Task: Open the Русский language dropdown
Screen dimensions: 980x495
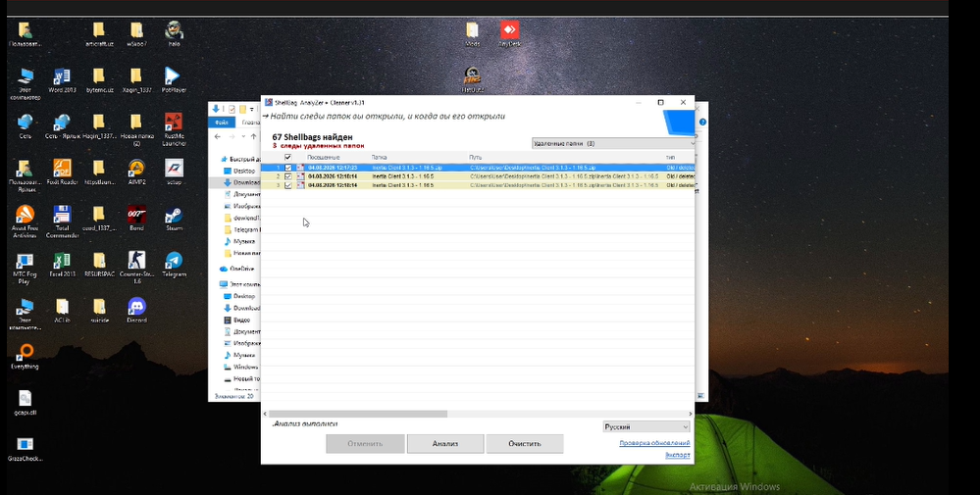Action: pyautogui.click(x=646, y=427)
